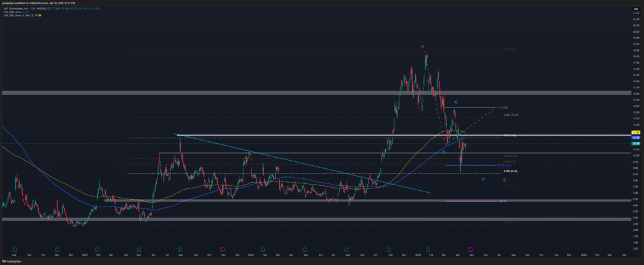Click the yellow 11.88 price label on axis
This screenshot has height=265, width=644.
click(x=636, y=132)
